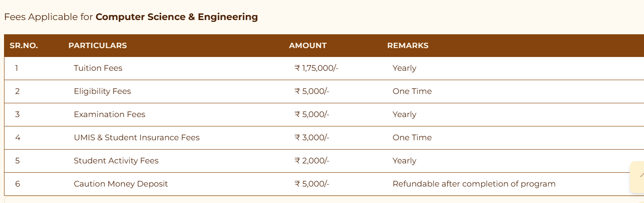This screenshot has height=203, width=644.
Task: Select the SR.NO. column header
Action: (x=24, y=45)
